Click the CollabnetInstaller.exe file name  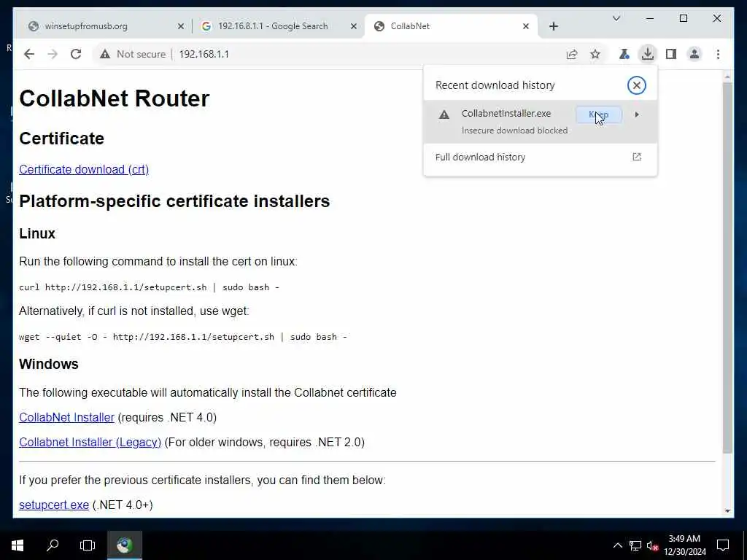pos(506,113)
